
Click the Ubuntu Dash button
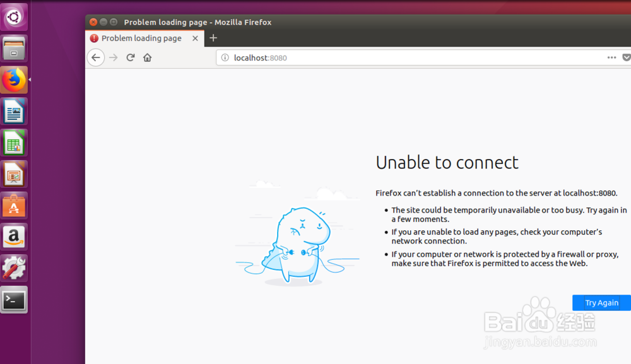point(14,16)
